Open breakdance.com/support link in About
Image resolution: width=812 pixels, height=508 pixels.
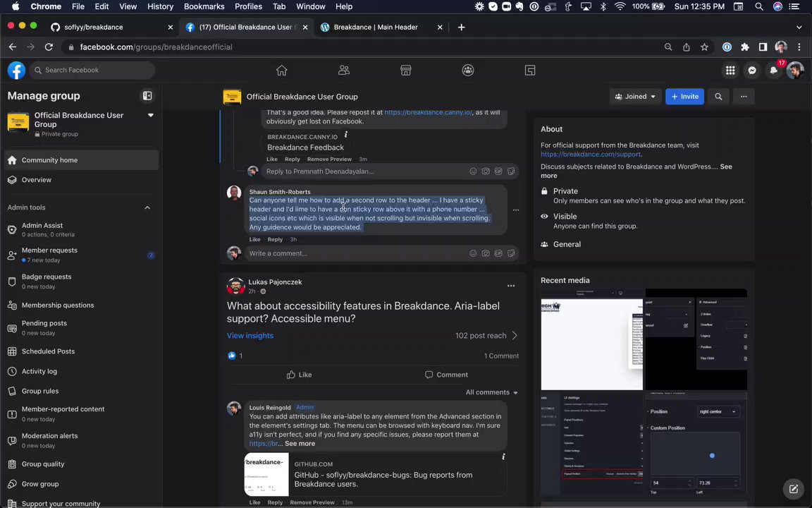[591, 154]
